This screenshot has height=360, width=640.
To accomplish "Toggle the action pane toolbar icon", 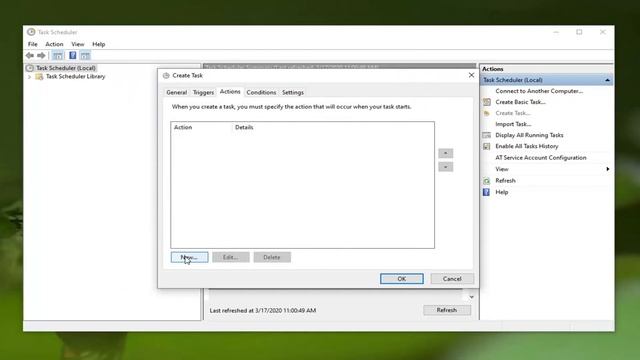I will click(x=85, y=55).
